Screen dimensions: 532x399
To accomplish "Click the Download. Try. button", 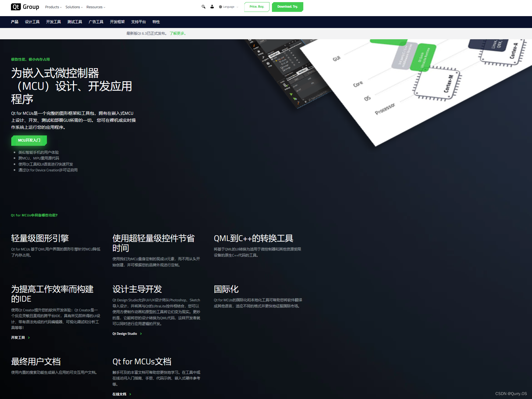I will 287,7.
